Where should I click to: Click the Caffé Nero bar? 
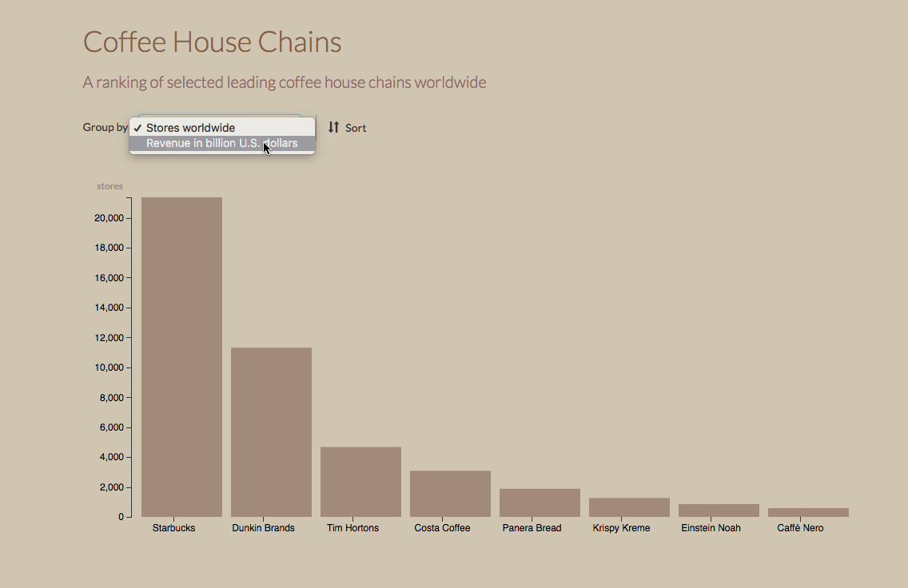pos(808,513)
